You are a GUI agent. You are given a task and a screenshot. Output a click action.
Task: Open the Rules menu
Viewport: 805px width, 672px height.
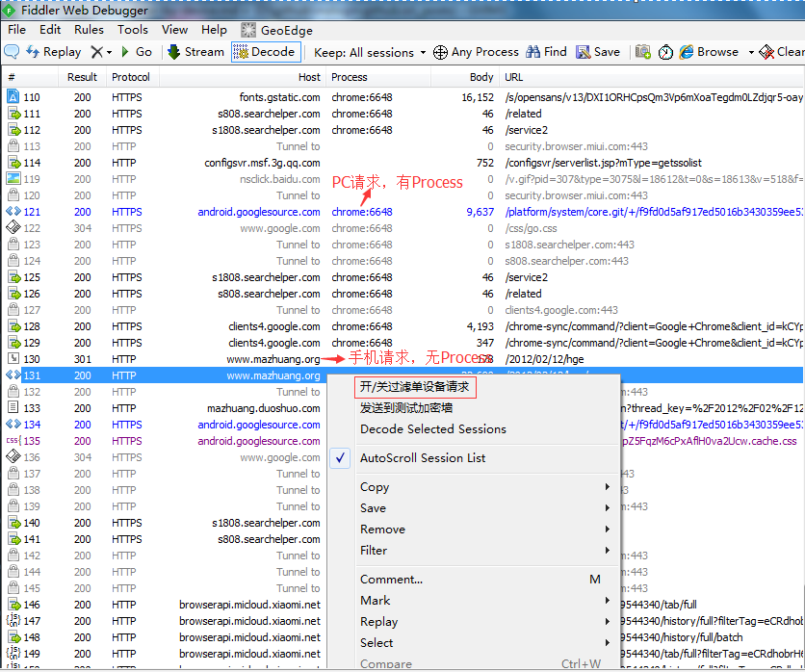tap(89, 30)
